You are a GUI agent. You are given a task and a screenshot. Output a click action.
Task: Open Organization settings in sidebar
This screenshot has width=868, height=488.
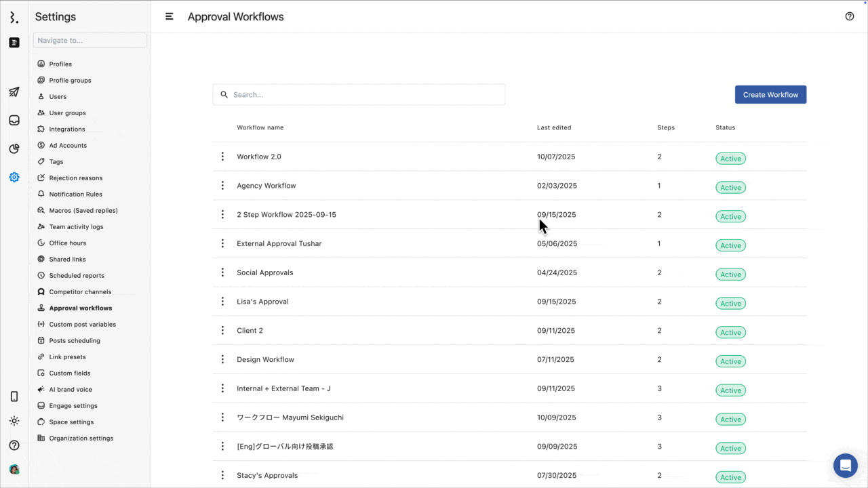click(x=81, y=438)
